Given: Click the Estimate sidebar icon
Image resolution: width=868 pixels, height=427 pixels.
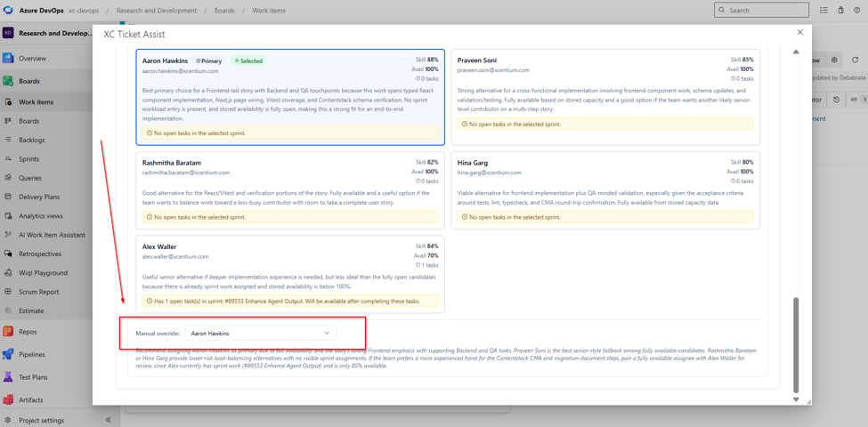Looking at the screenshot, I should 8,310.
